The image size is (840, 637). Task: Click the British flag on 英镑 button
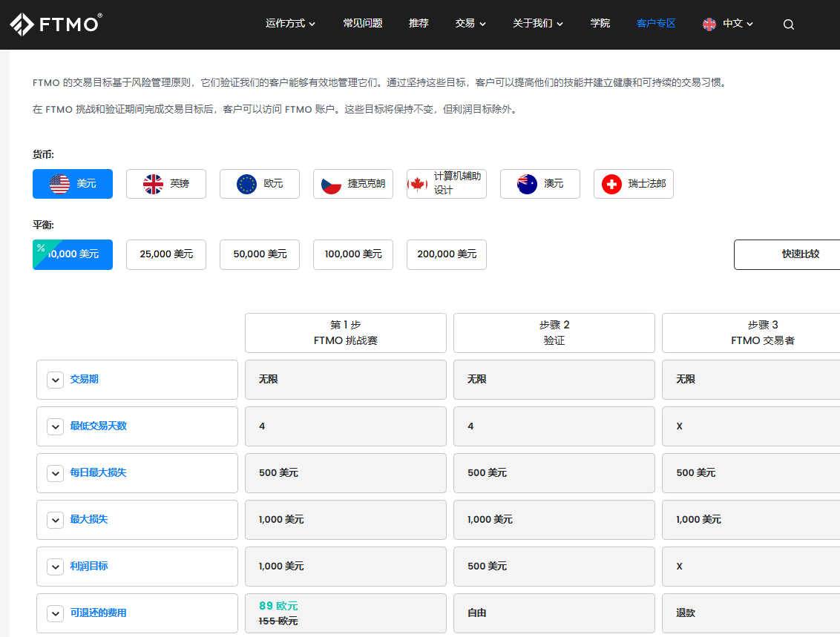point(153,184)
